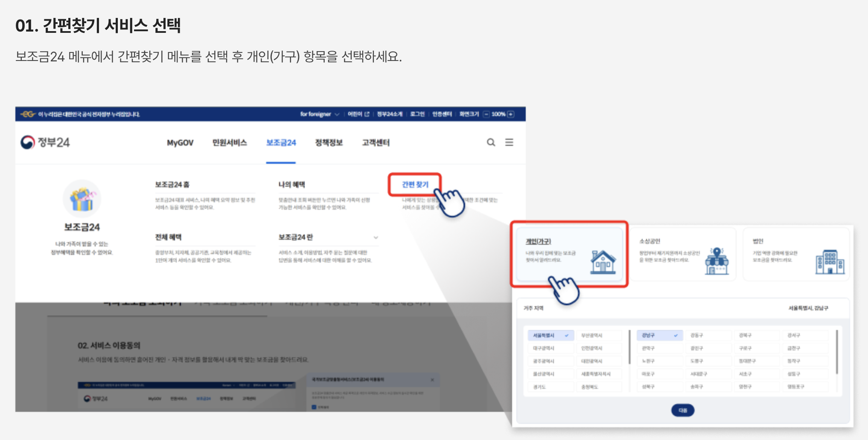
Task: Tick the checkbox in the dimmed consent dialog
Action: (314, 407)
